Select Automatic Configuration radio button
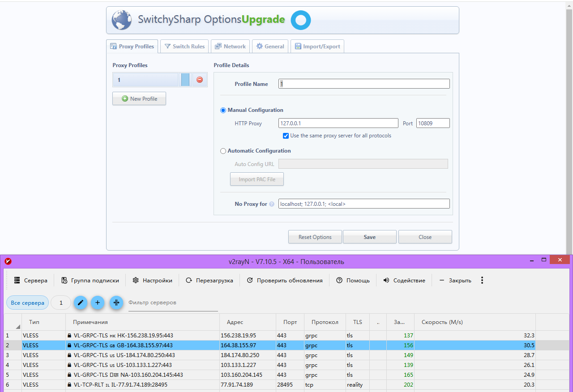The width and height of the screenshot is (573, 392). click(223, 151)
